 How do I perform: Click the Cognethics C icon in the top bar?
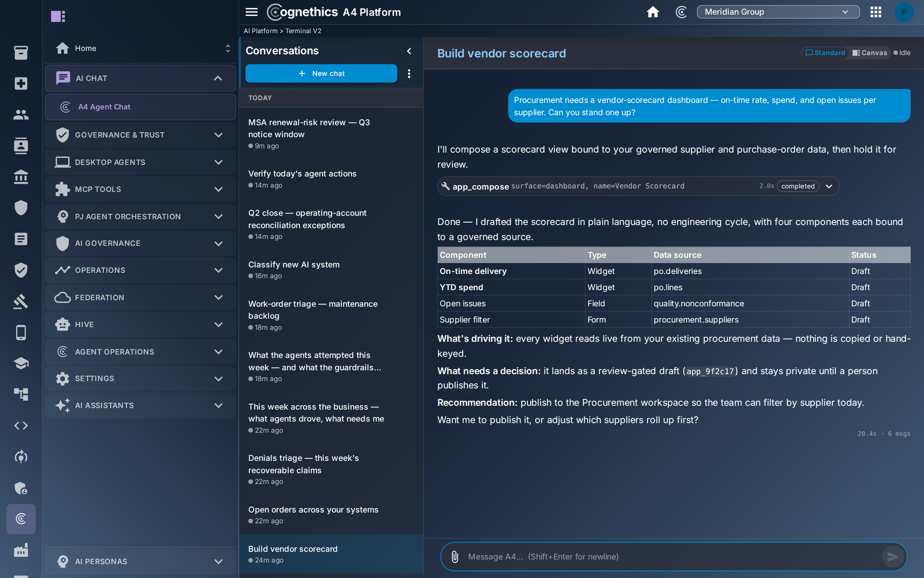681,12
